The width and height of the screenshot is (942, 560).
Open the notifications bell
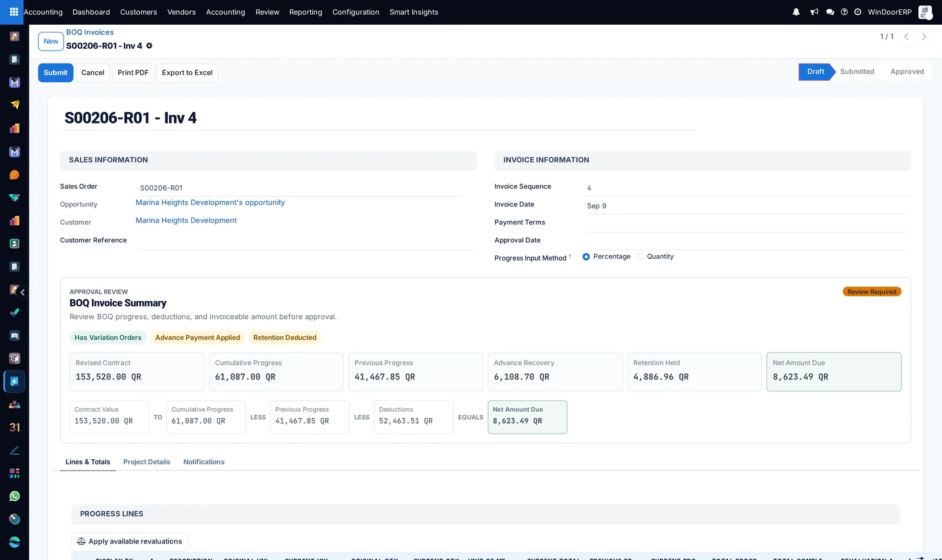pyautogui.click(x=796, y=12)
